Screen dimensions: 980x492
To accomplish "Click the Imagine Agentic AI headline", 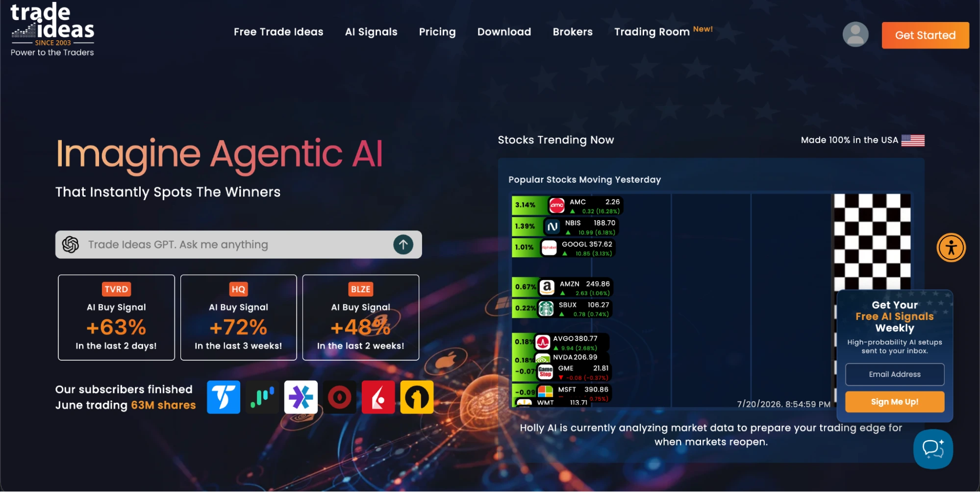I will coord(219,154).
